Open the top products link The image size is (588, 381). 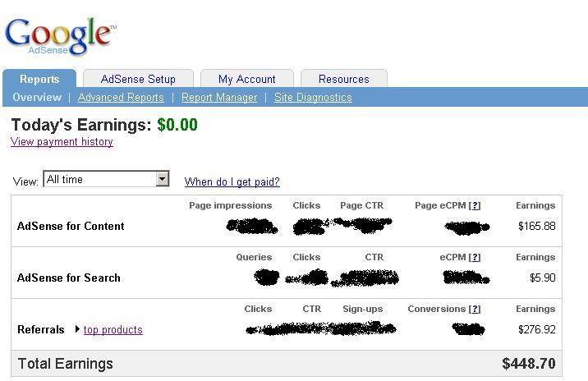[113, 329]
